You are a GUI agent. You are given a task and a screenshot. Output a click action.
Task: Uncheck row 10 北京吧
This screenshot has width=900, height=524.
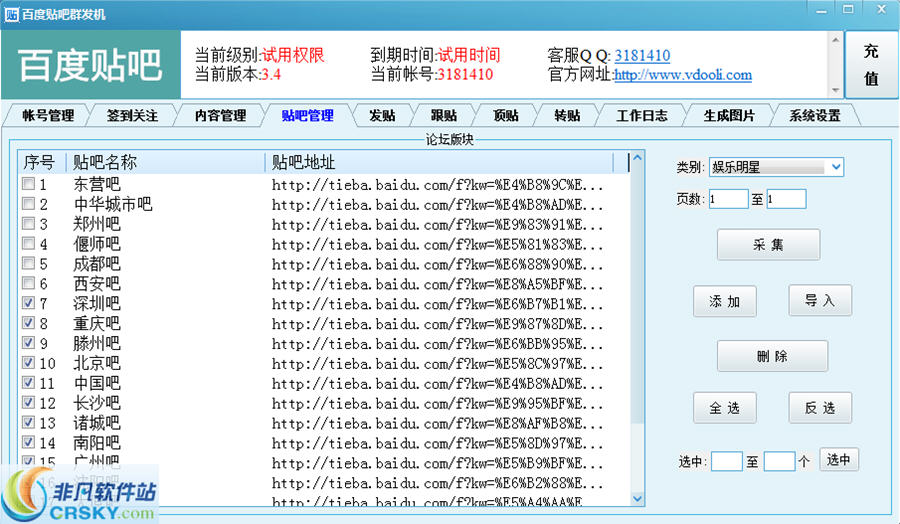[28, 362]
